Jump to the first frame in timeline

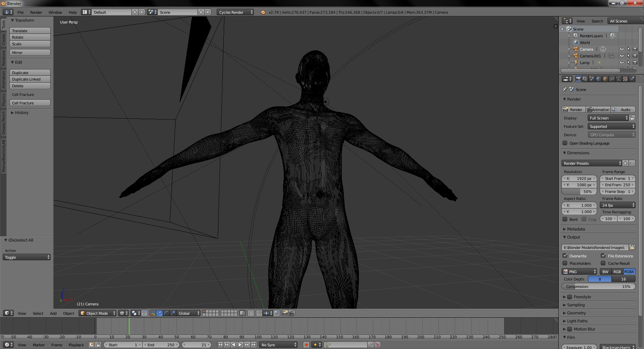click(220, 345)
